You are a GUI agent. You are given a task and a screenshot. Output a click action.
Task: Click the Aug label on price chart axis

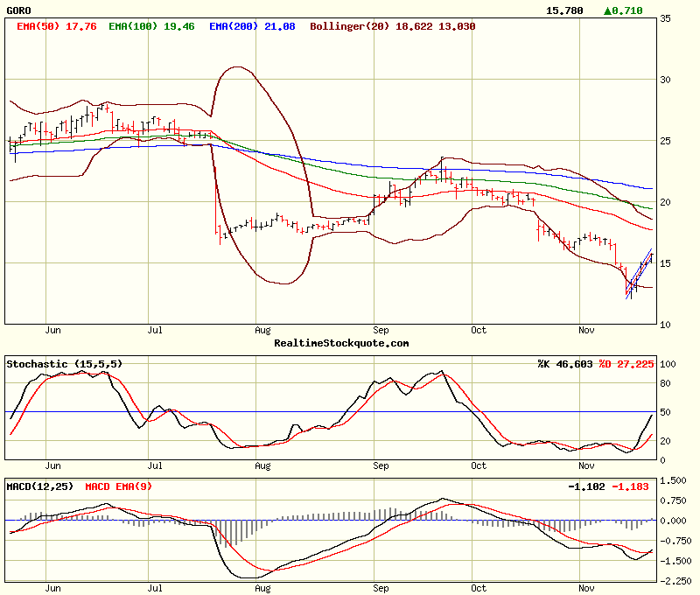click(262, 330)
